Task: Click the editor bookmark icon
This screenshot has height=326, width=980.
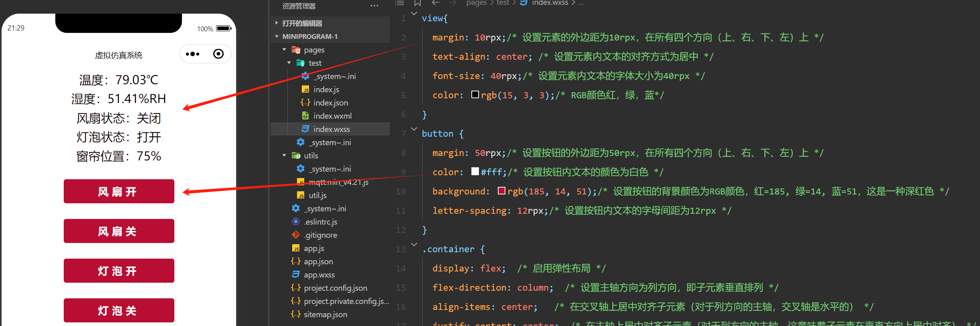Action: tap(417, 3)
